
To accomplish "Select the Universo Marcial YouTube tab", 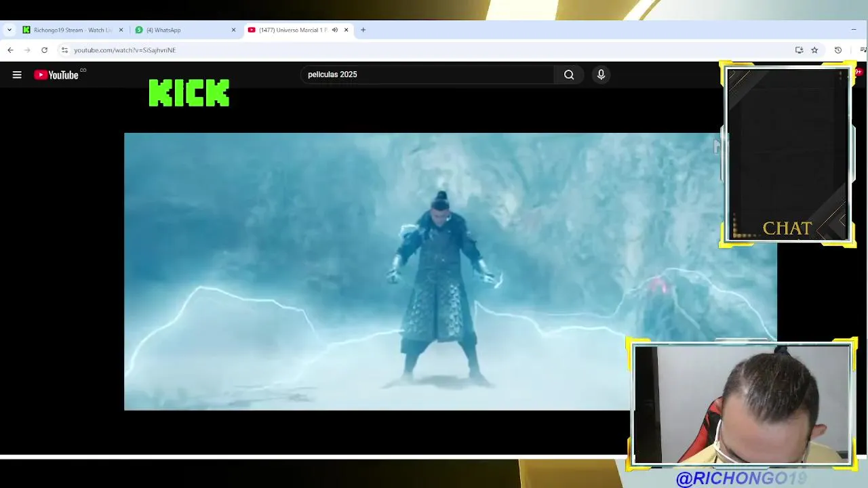I will tap(298, 30).
